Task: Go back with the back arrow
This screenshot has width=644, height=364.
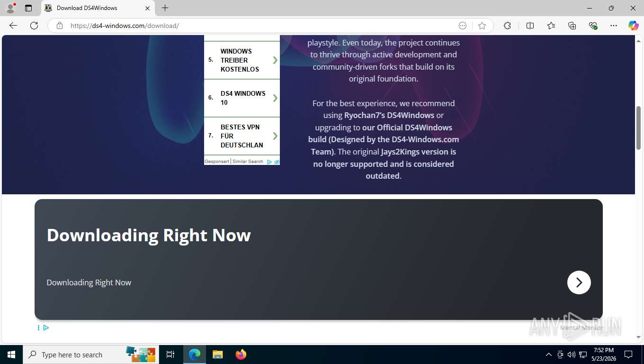Action: point(13,26)
